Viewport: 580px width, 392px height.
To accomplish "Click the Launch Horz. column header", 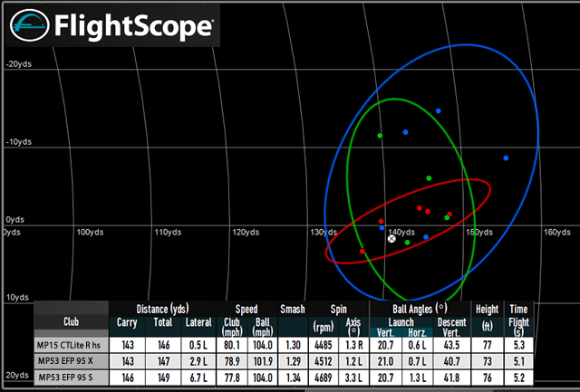I will (x=417, y=332).
